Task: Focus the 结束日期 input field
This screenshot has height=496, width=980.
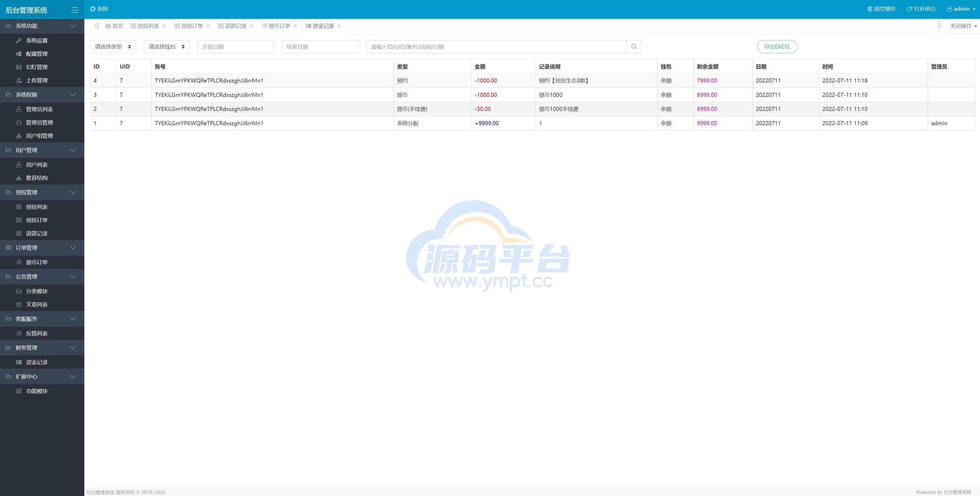Action: coord(320,47)
